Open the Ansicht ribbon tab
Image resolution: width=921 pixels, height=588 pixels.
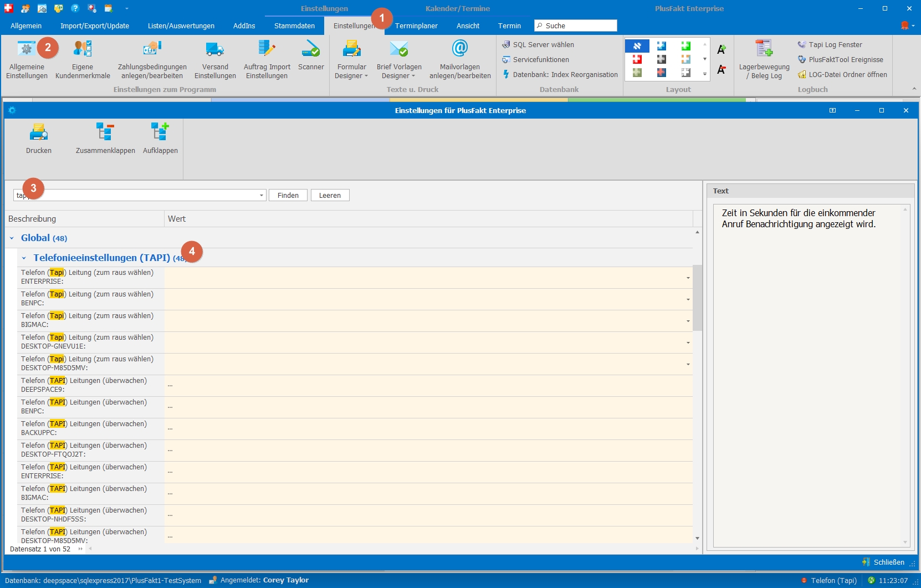click(x=468, y=26)
